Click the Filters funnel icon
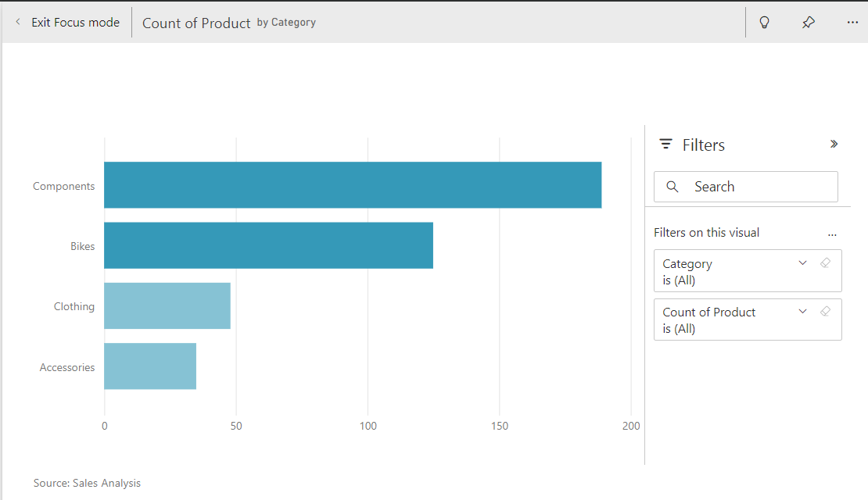Viewport: 868px width, 500px height. pos(665,145)
